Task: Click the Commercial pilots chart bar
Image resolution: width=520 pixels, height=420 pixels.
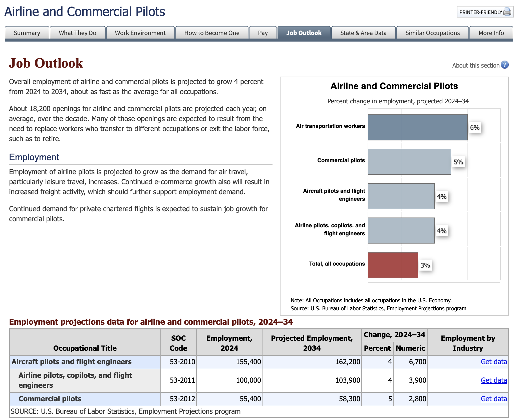Action: [x=409, y=162]
